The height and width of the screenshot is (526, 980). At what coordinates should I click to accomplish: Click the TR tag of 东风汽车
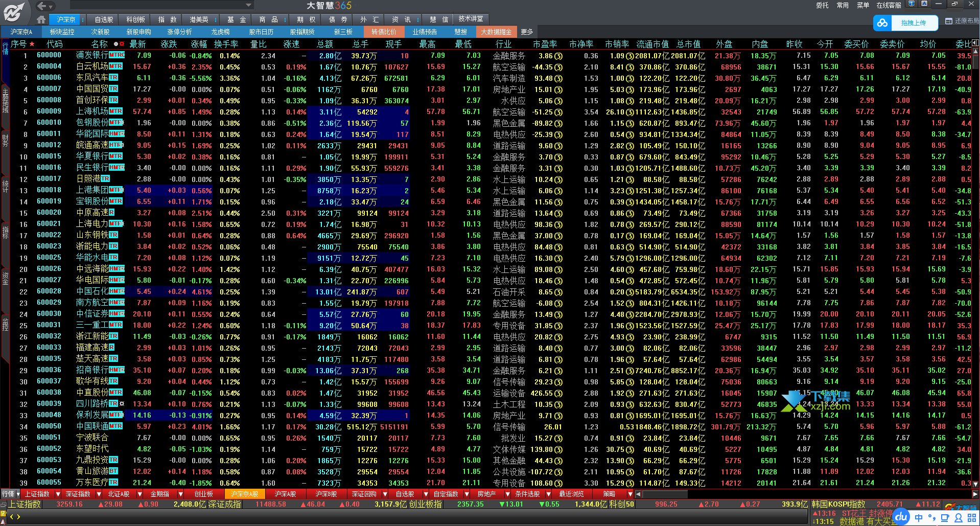(113, 77)
